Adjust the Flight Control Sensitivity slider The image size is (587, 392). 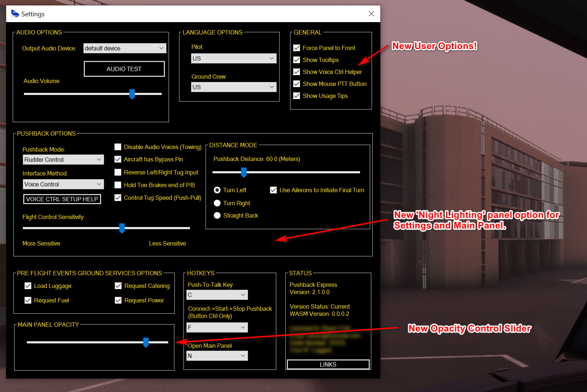(x=122, y=228)
